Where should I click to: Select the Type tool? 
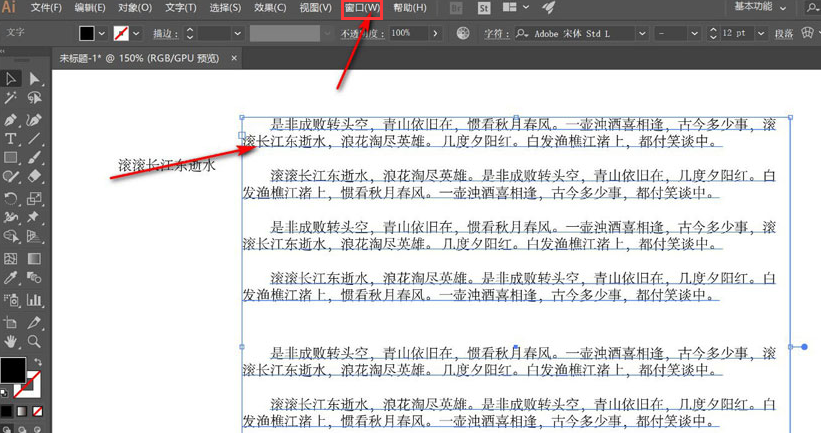pyautogui.click(x=11, y=138)
